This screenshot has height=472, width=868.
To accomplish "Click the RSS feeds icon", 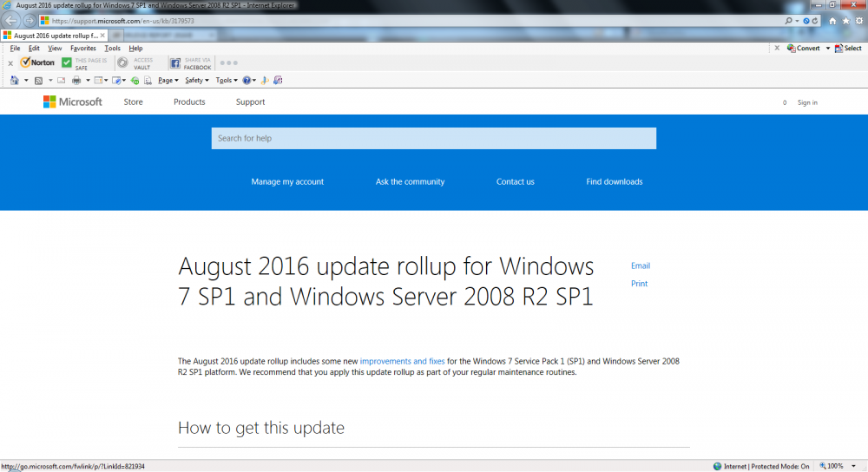I will [38, 80].
